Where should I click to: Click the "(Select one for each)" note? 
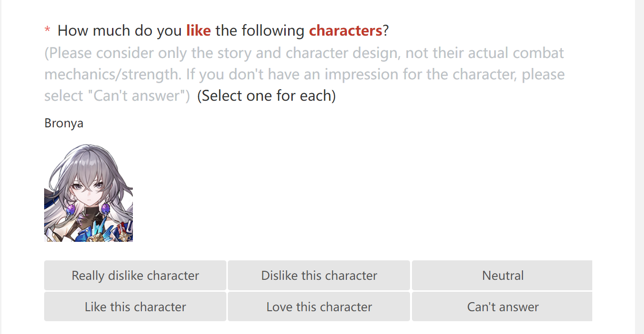[266, 95]
